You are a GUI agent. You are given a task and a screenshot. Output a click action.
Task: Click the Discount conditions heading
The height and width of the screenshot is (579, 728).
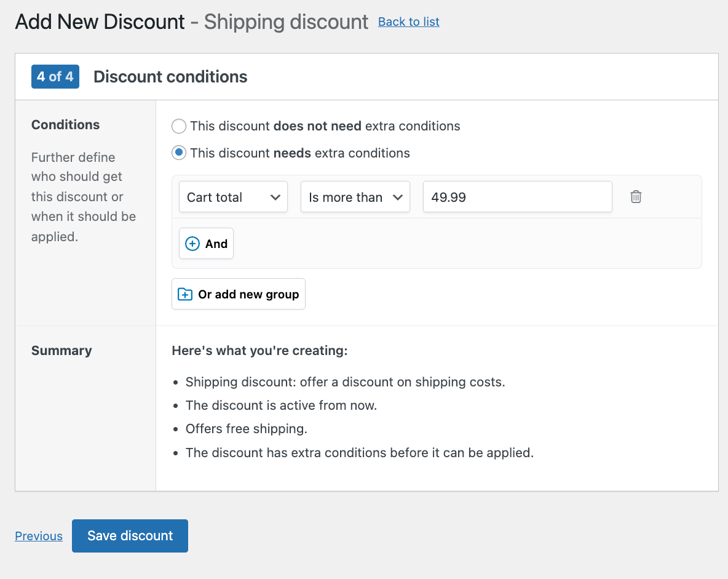pyautogui.click(x=170, y=77)
